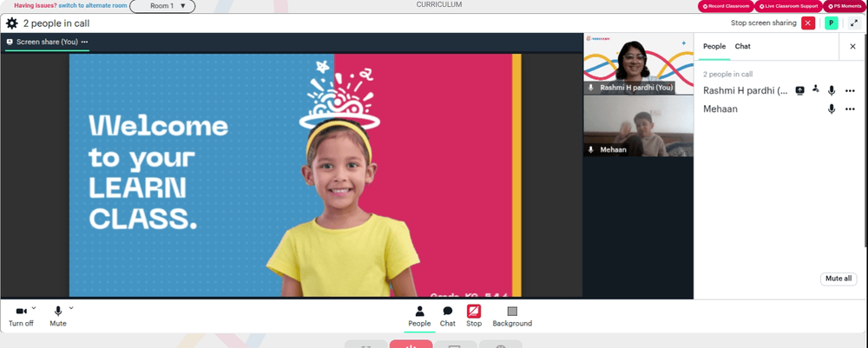Expand microphone options chevron
868x348 pixels.
click(x=71, y=307)
